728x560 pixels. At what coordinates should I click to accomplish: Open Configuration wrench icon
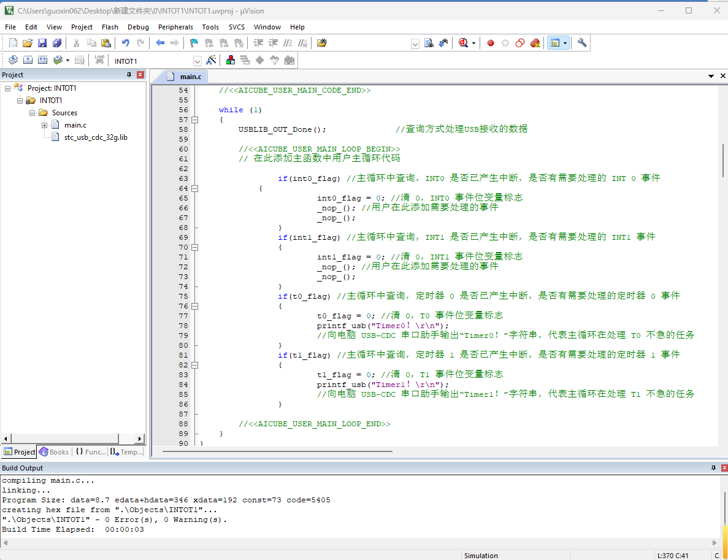click(x=582, y=43)
